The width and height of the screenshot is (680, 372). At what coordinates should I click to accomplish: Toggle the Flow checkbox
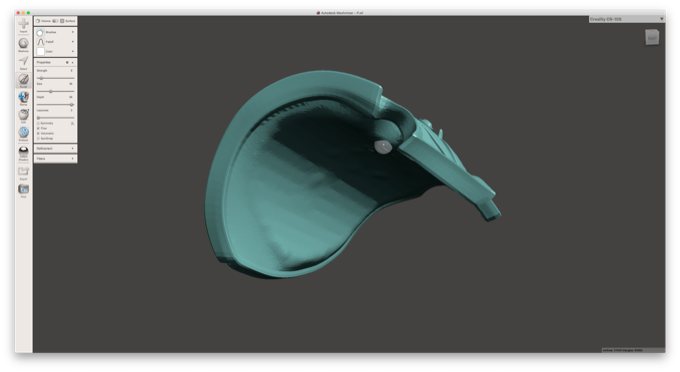[38, 128]
